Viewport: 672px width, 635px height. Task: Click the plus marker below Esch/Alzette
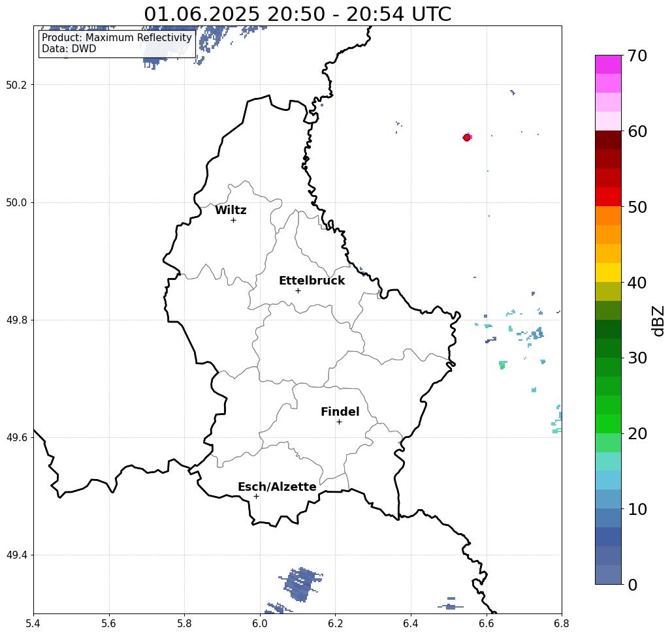coord(256,496)
